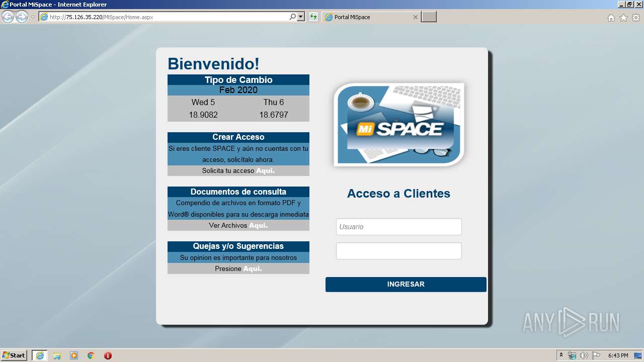Click 'Aquí.' link next to Ver Archivos
644x362 pixels.
[x=258, y=225]
